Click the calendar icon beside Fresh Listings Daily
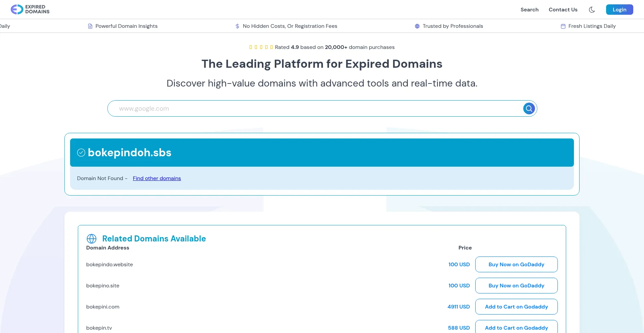644x333 pixels. pos(563,26)
